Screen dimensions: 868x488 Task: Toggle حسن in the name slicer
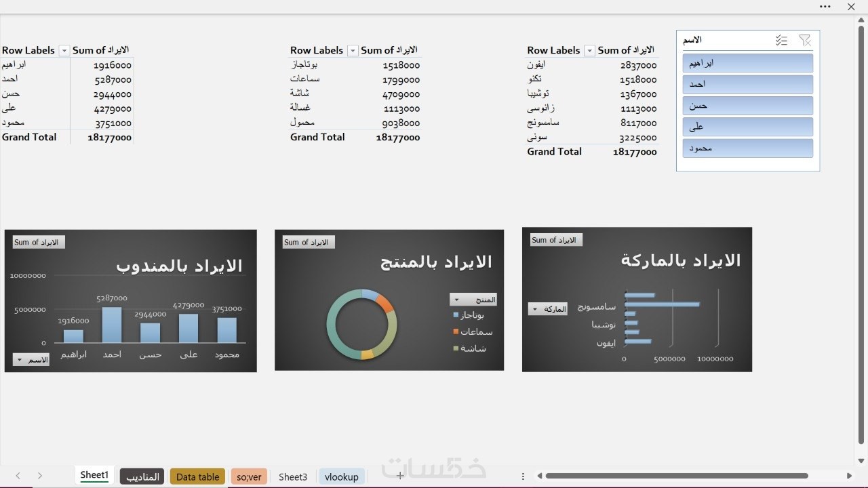747,106
